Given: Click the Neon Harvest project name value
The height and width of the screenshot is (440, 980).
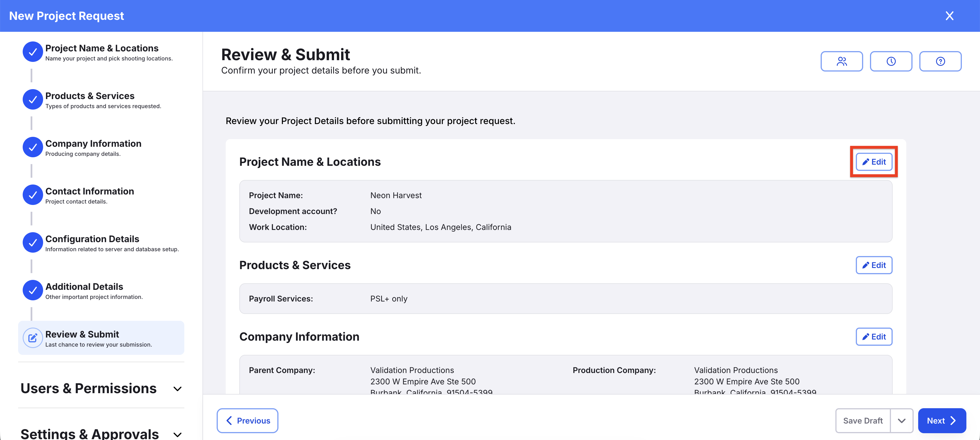Looking at the screenshot, I should (x=396, y=195).
